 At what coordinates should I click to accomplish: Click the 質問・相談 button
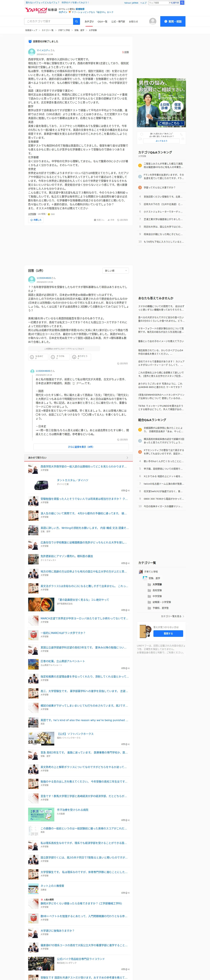tap(173, 21)
